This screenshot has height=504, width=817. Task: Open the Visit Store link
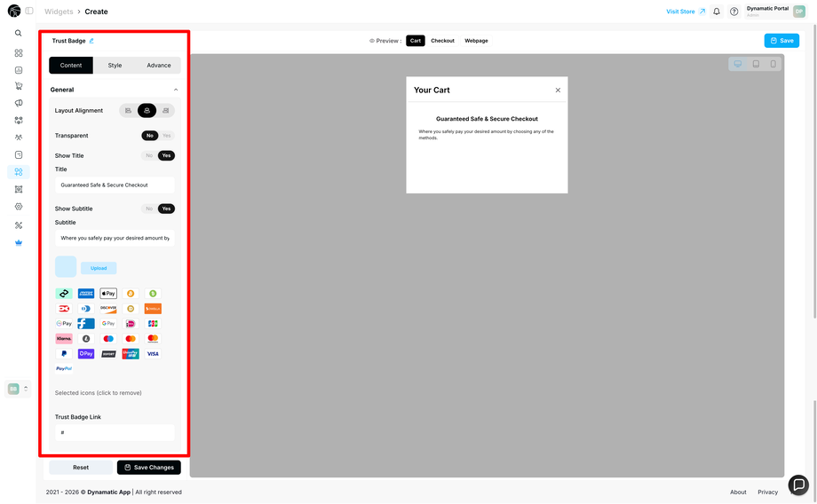tap(686, 12)
